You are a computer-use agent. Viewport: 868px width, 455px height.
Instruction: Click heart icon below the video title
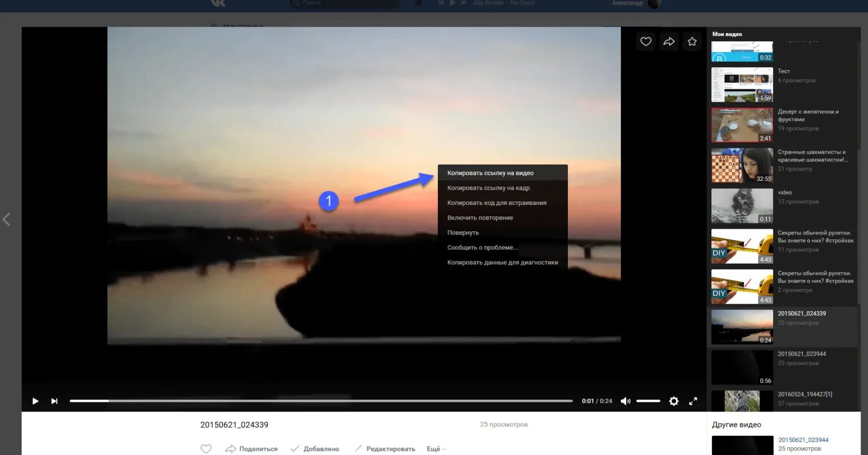click(x=206, y=449)
